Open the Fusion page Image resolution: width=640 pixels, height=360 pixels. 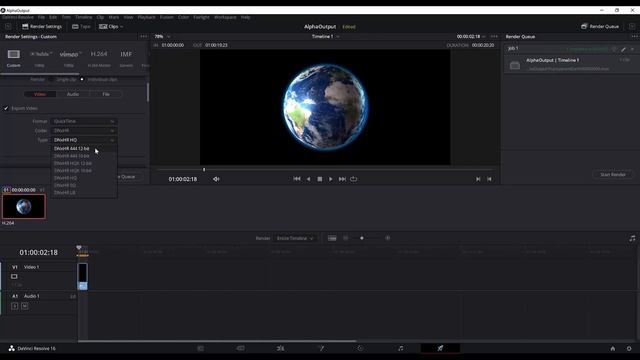[x=321, y=348]
